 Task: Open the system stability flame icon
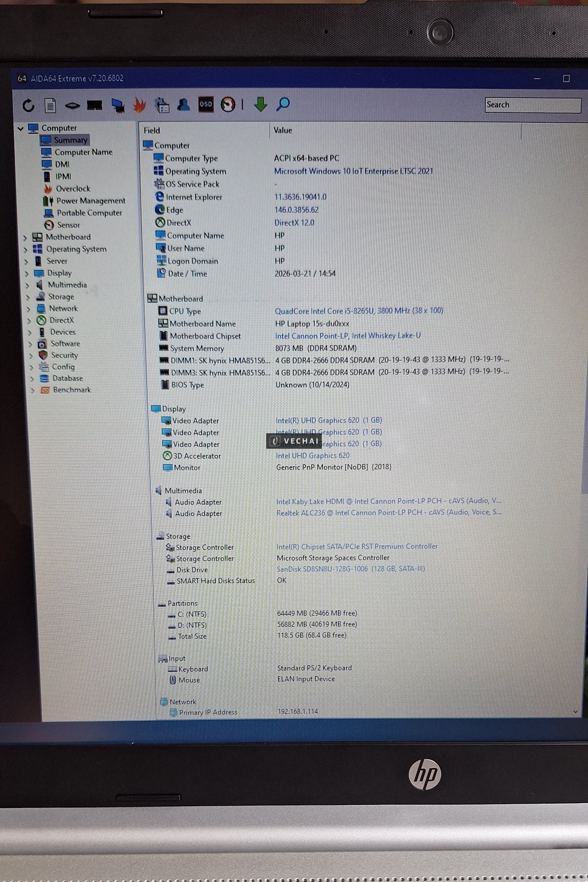click(139, 105)
